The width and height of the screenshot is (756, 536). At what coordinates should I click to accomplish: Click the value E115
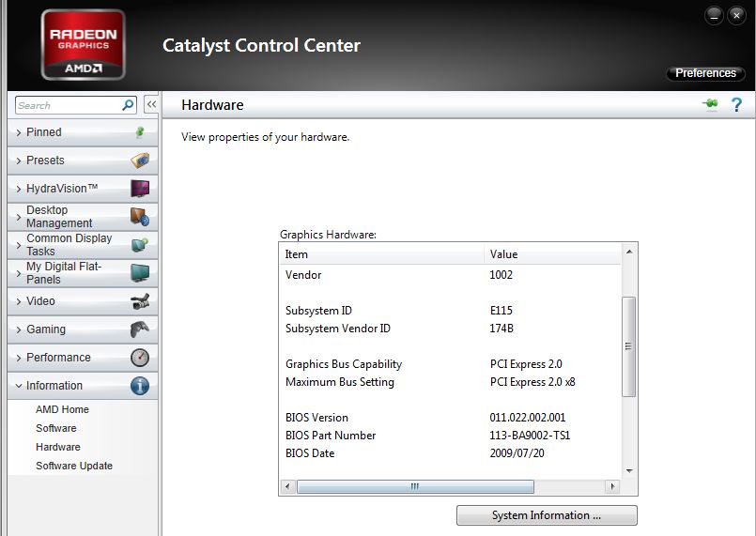click(x=501, y=311)
